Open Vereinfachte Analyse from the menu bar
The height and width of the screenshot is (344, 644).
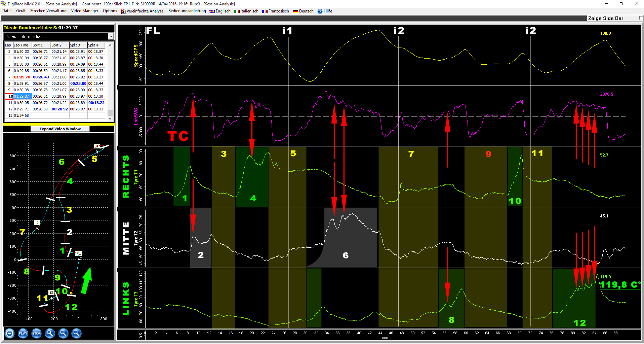pyautogui.click(x=142, y=11)
